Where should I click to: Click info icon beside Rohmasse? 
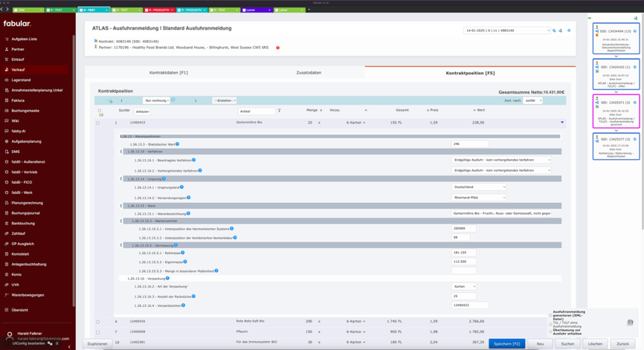point(183,253)
